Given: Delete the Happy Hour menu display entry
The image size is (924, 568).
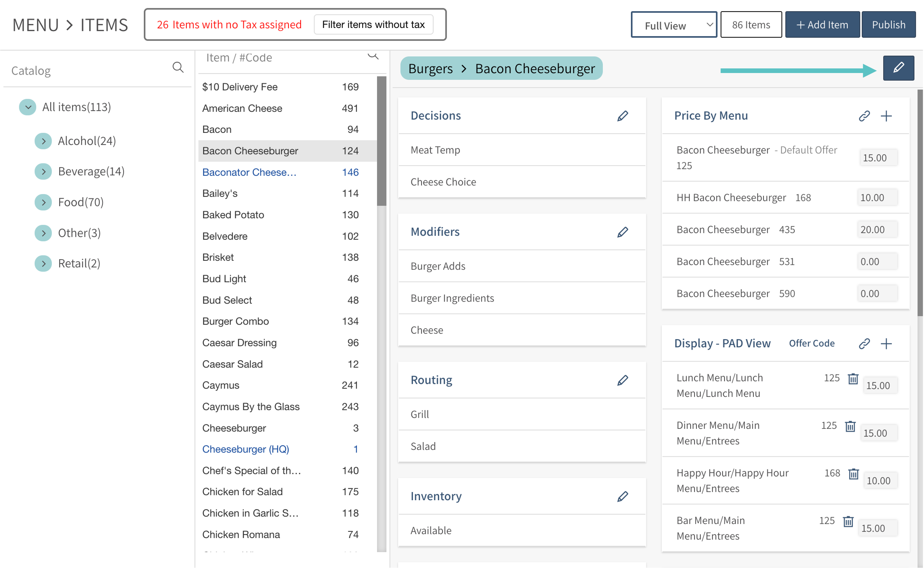Looking at the screenshot, I should (853, 474).
